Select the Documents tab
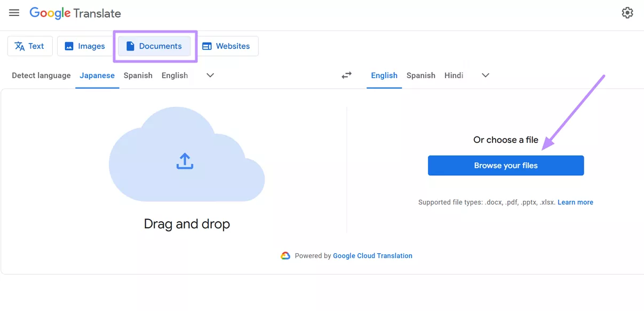This screenshot has height=311, width=644. (154, 46)
